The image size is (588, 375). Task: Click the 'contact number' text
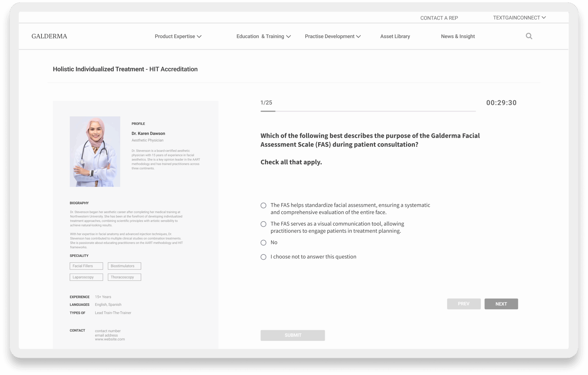point(108,331)
